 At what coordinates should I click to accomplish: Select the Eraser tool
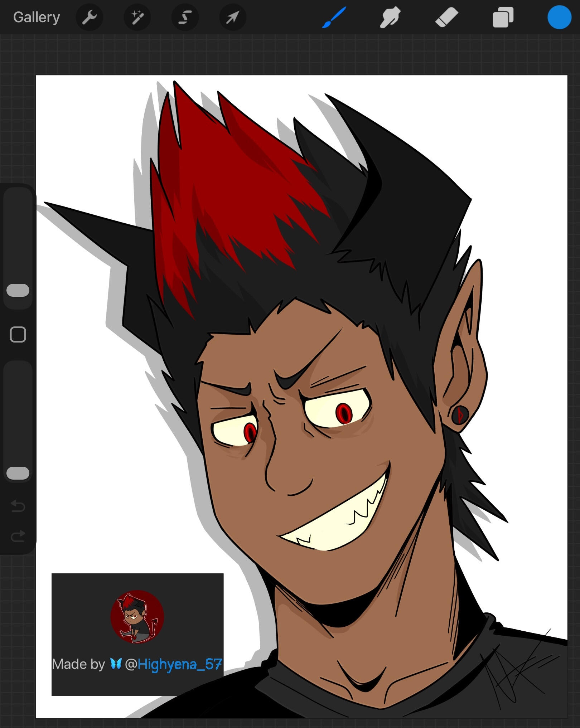pyautogui.click(x=446, y=17)
